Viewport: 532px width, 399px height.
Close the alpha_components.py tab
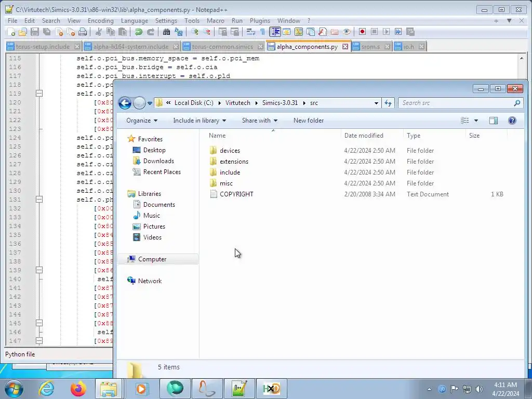point(345,46)
